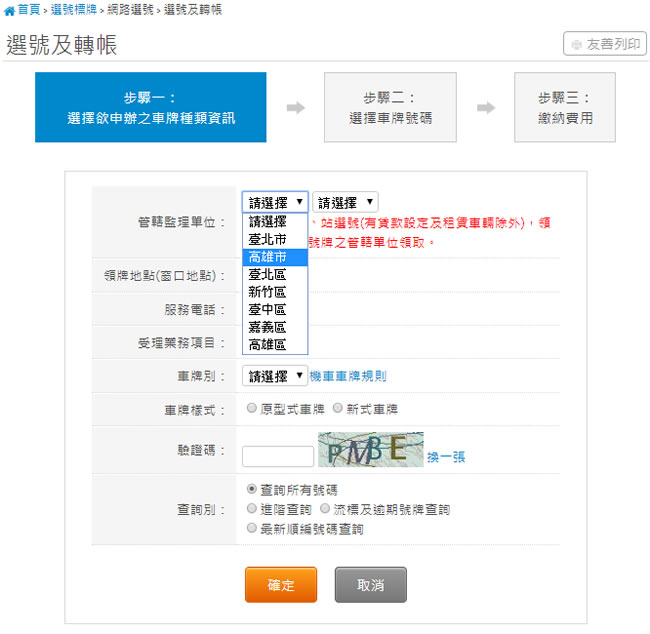Choose 嘉義區 from the dropdown list
Image resolution: width=650 pixels, height=634 pixels.
[275, 327]
